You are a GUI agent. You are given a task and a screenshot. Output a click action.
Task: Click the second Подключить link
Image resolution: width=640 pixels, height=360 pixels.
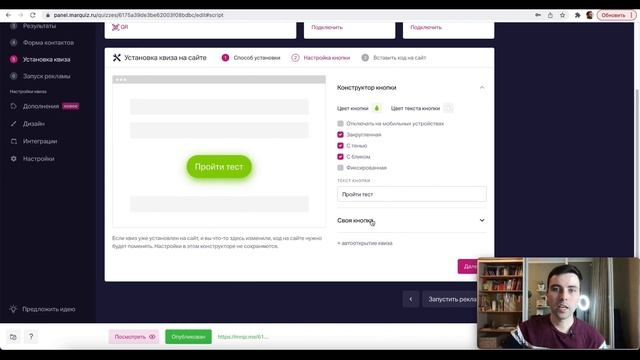coord(426,27)
